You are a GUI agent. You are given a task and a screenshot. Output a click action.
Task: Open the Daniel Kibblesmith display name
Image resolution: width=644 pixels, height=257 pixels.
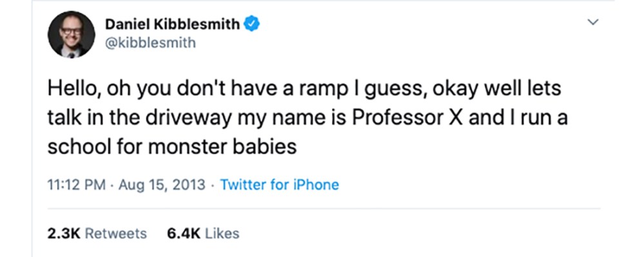tap(173, 25)
